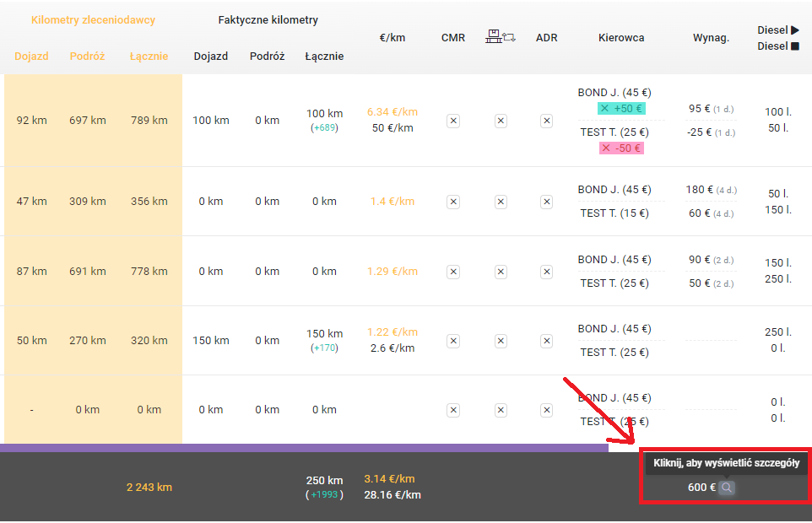Click the 6.34 €/km rate
Screen dimensions: 812x523
point(392,112)
